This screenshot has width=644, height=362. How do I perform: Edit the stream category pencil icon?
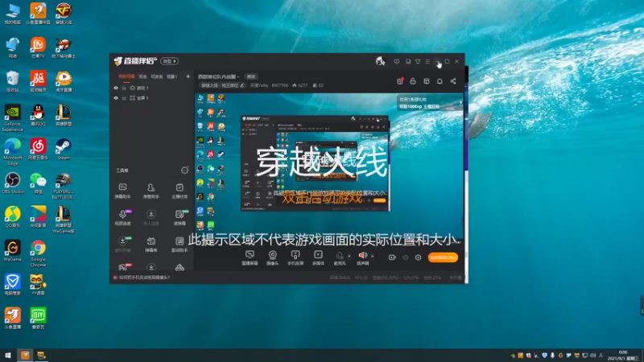(x=242, y=85)
